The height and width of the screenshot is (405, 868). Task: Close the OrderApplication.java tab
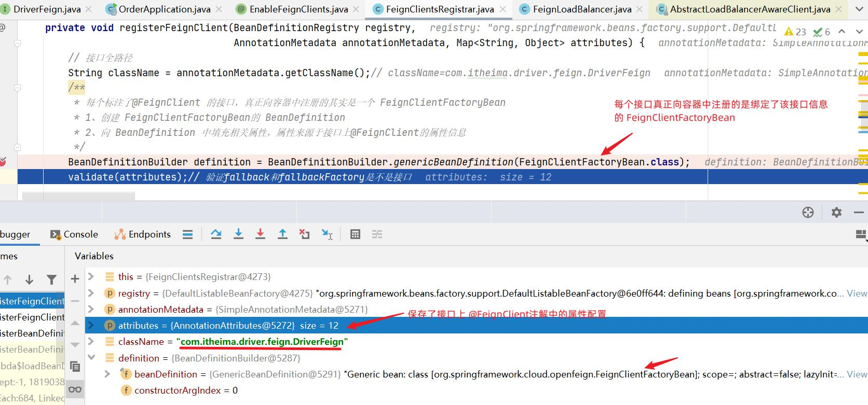[x=219, y=9]
